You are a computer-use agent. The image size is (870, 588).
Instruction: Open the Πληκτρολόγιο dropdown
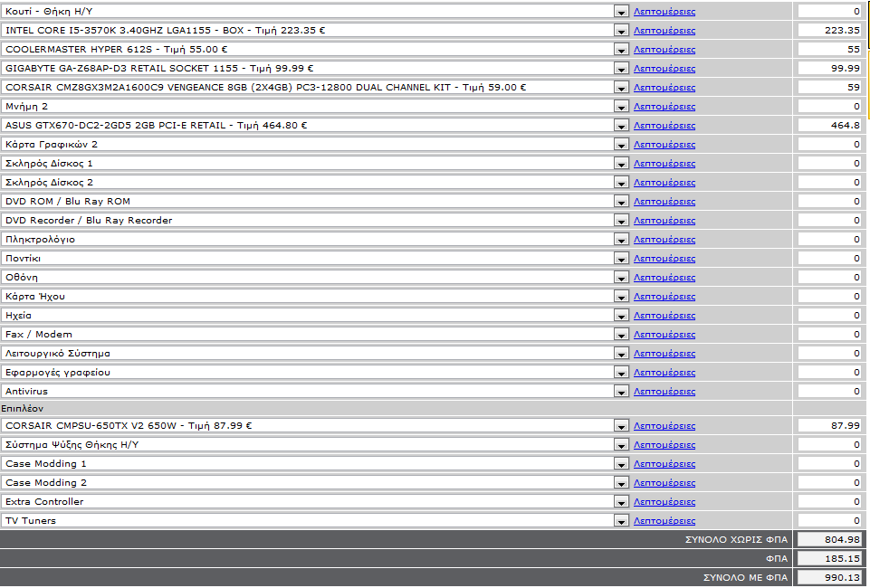315,240
